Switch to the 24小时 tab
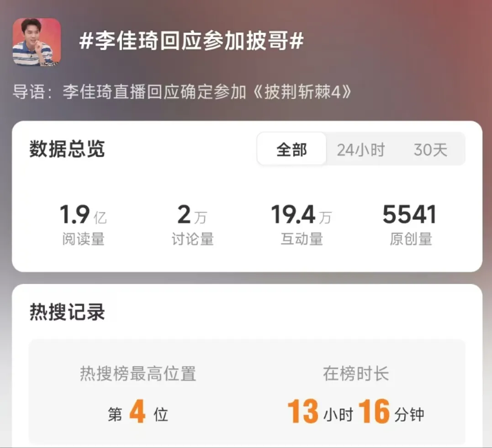 click(361, 150)
